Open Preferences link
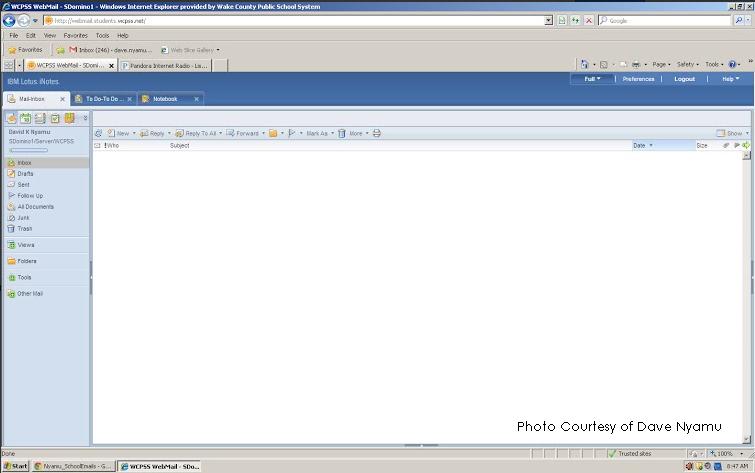 (x=638, y=79)
